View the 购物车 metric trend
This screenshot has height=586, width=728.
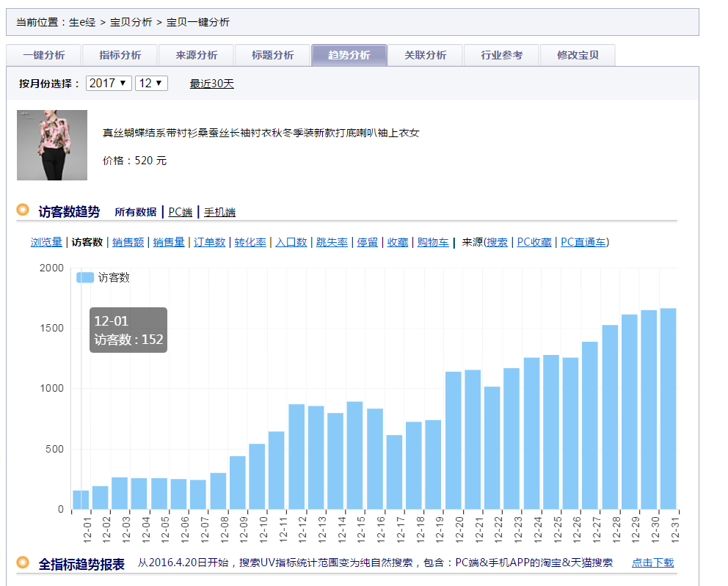433,242
